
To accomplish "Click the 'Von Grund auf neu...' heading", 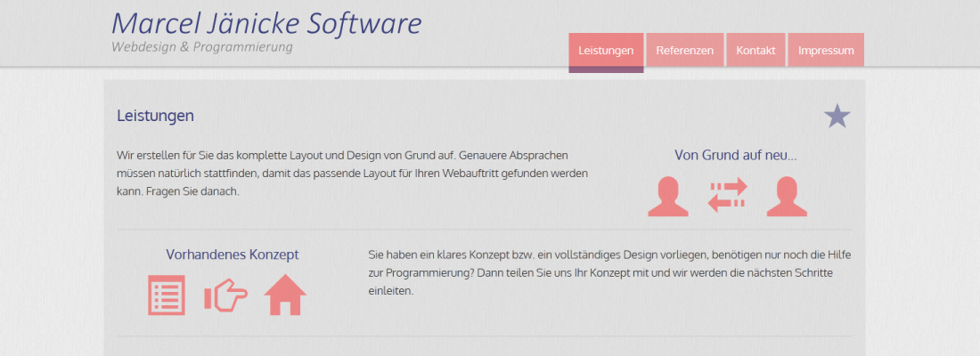I will click(x=735, y=155).
